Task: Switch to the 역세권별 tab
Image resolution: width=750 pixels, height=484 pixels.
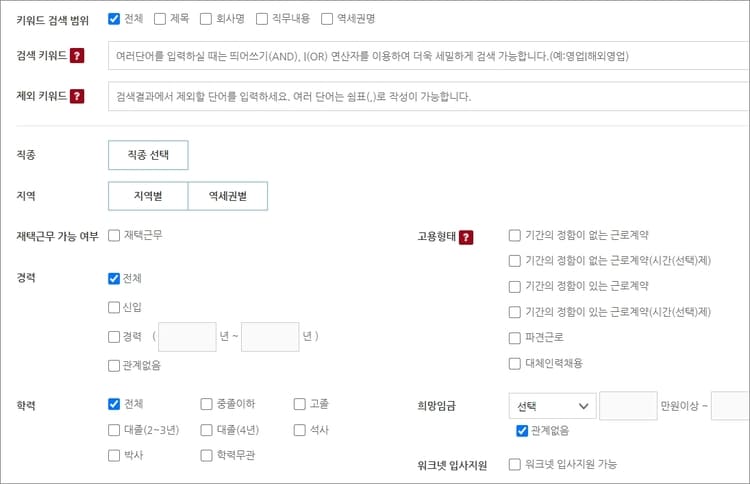Action: (228, 196)
